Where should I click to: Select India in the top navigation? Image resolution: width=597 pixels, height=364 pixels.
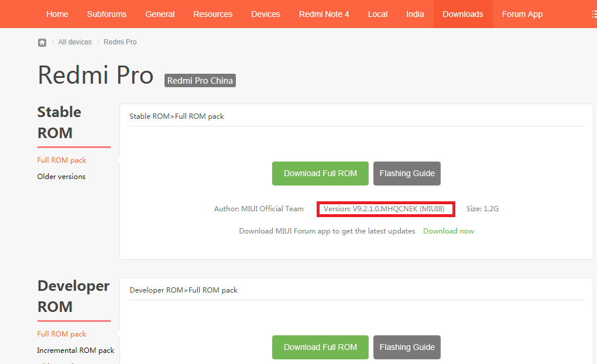click(414, 14)
